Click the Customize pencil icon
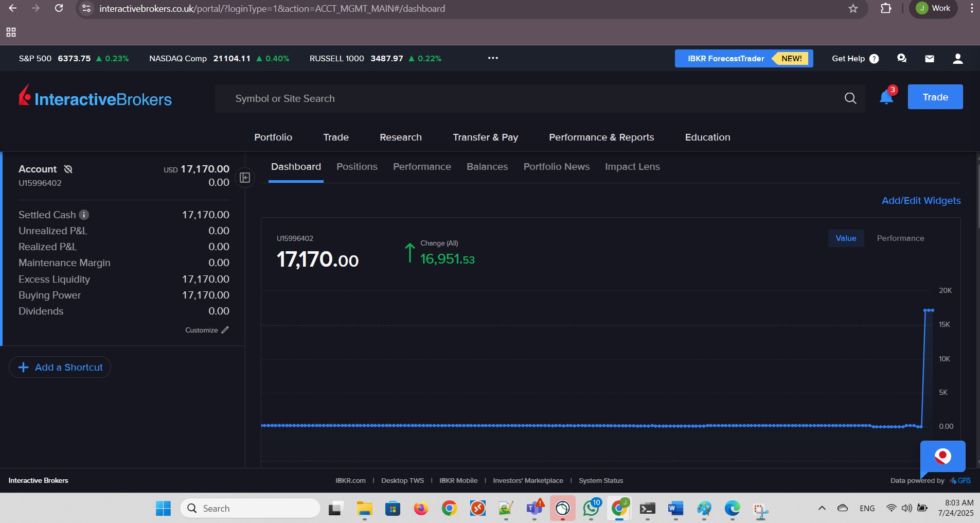 pyautogui.click(x=225, y=330)
